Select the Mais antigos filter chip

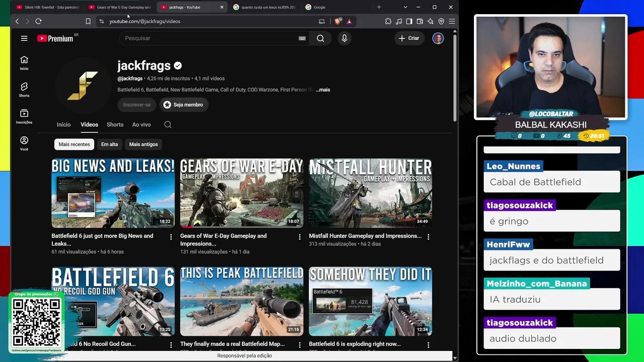143,144
